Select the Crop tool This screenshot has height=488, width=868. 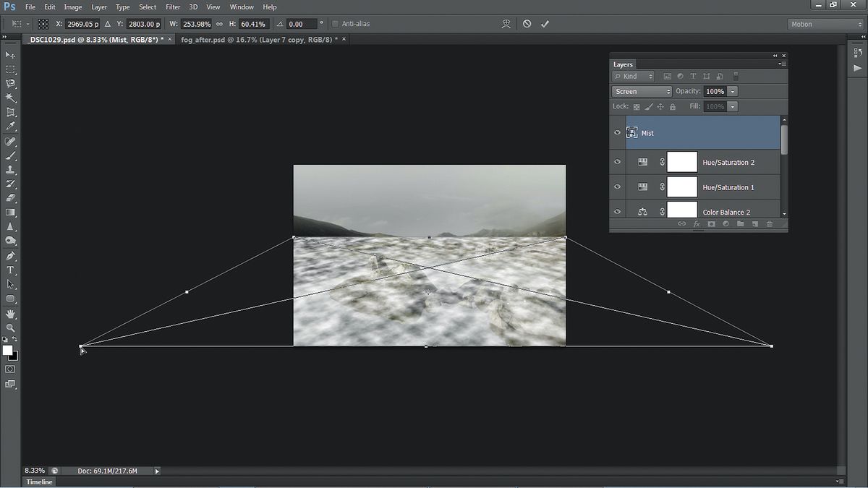click(x=11, y=112)
